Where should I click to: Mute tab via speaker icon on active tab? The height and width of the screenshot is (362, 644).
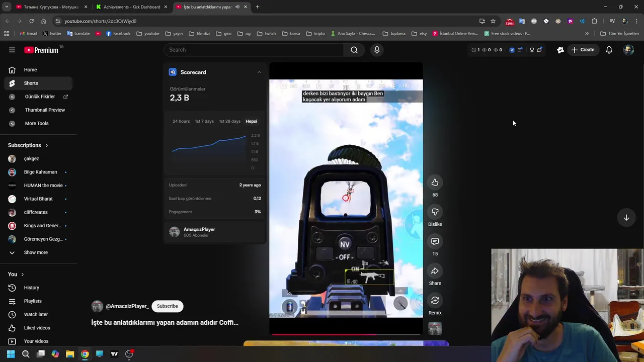[x=237, y=7]
